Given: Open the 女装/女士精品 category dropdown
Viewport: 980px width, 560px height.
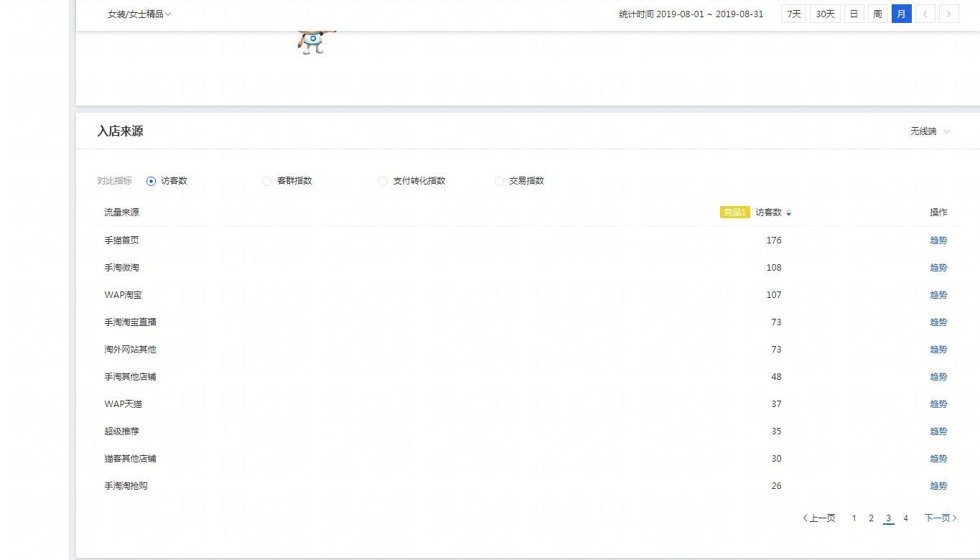Looking at the screenshot, I should 139,14.
